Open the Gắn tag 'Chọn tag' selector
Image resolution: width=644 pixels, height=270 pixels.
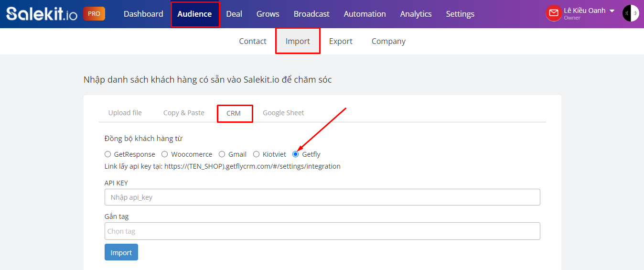[x=322, y=231]
